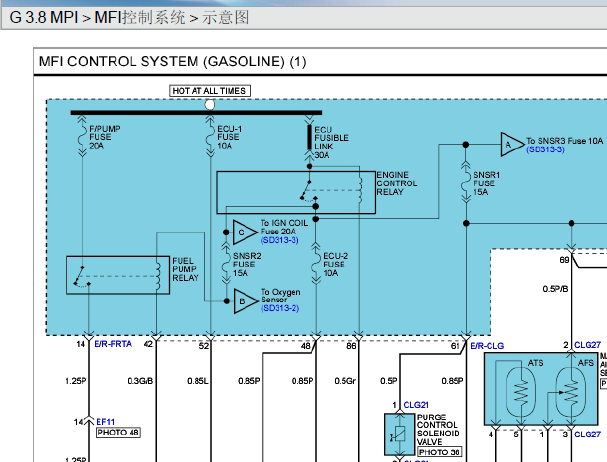Click the Engine Control Relay symbol
The height and width of the screenshot is (462, 607).
(296, 192)
